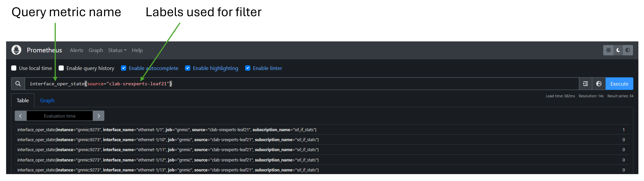
Task: Run the query with Execute button
Action: 619,84
